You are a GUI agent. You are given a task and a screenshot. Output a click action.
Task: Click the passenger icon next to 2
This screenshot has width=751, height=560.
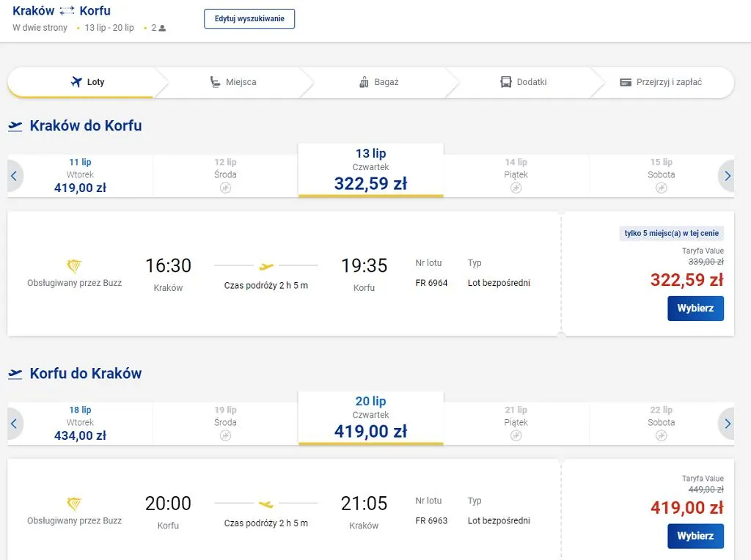click(x=162, y=28)
